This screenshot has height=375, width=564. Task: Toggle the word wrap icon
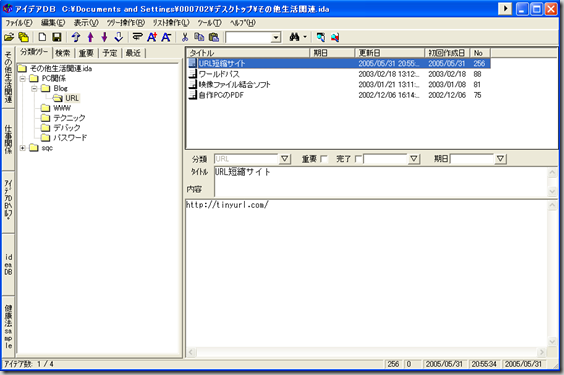[x=137, y=37]
